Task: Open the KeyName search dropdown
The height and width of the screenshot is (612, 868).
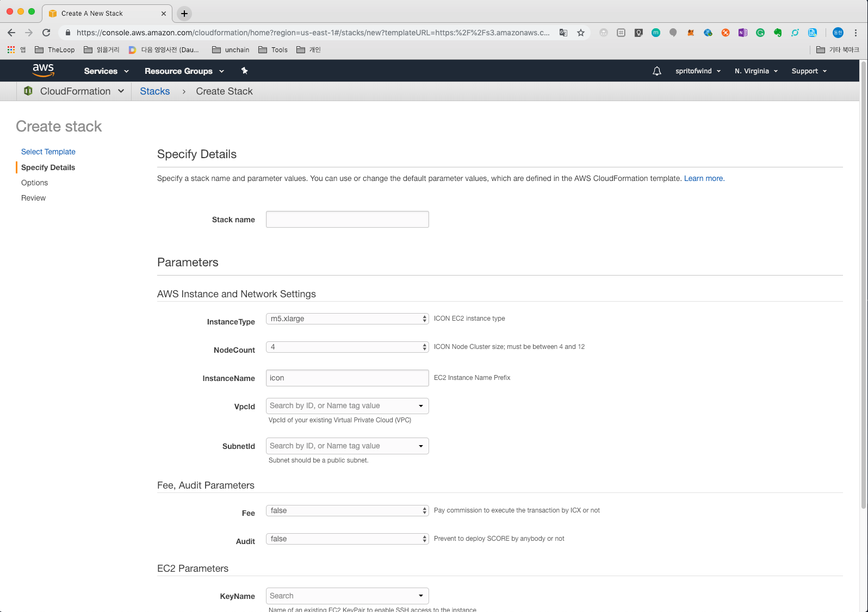Action: pyautogui.click(x=347, y=596)
